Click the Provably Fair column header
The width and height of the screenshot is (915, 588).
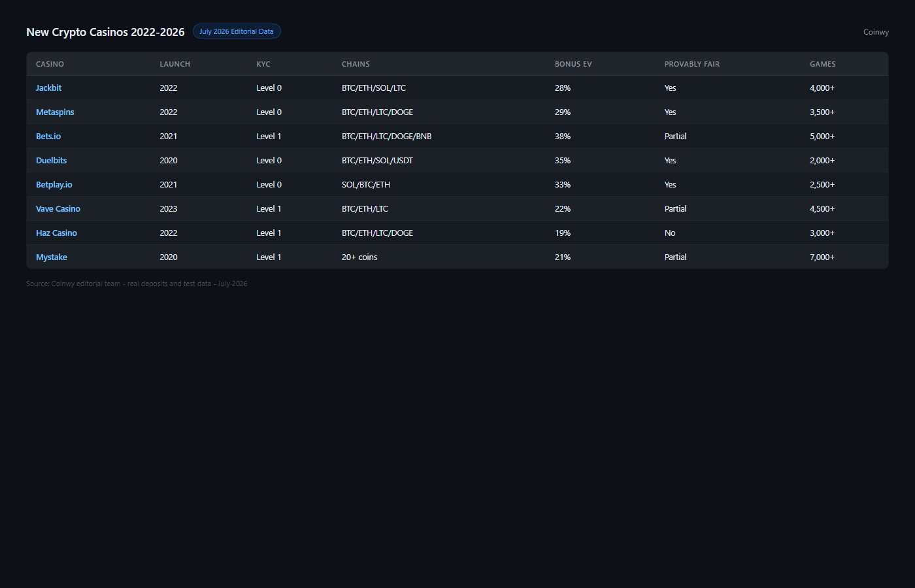(692, 64)
